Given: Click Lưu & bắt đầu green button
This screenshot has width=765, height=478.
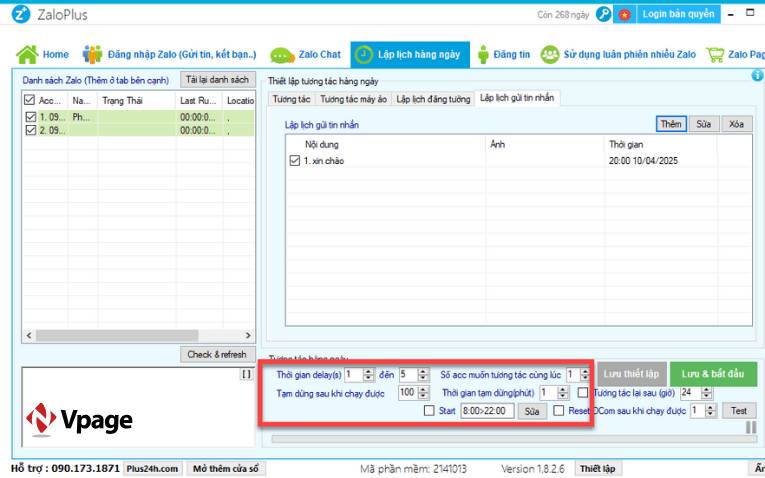Looking at the screenshot, I should (713, 374).
